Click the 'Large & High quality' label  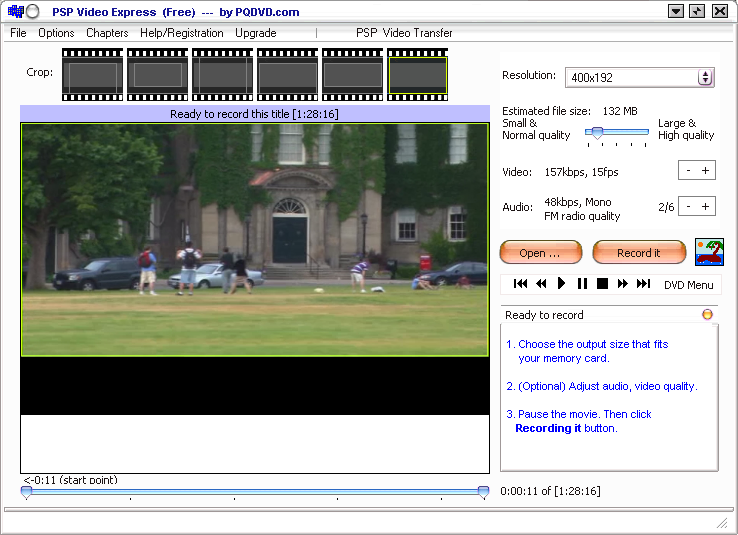coord(686,129)
